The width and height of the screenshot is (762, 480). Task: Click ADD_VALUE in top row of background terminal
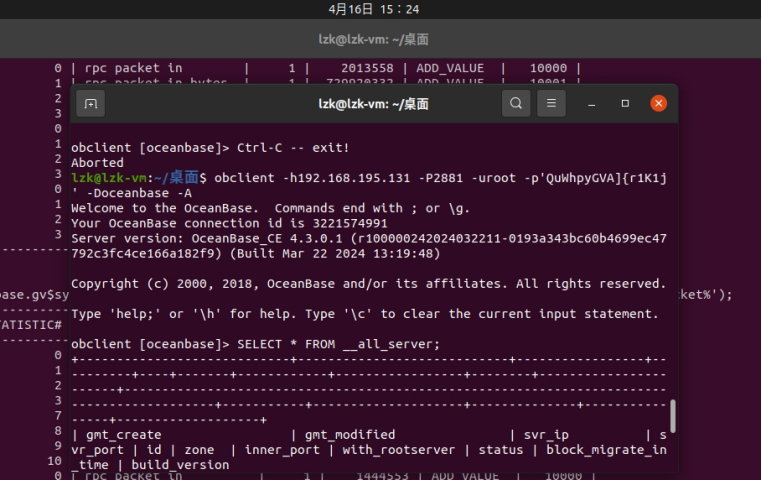click(x=450, y=68)
